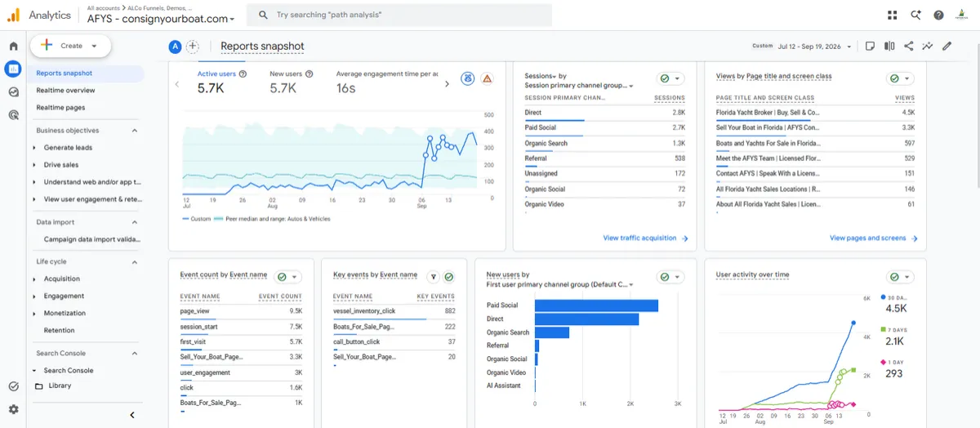Image resolution: width=980 pixels, height=428 pixels.
Task: Open the Explore icon in left rail
Action: 13,92
